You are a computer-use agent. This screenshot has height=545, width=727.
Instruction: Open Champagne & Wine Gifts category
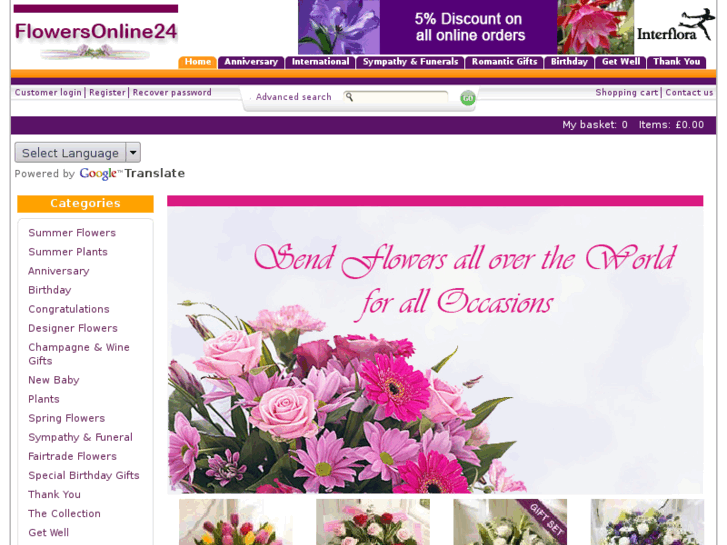tap(79, 354)
